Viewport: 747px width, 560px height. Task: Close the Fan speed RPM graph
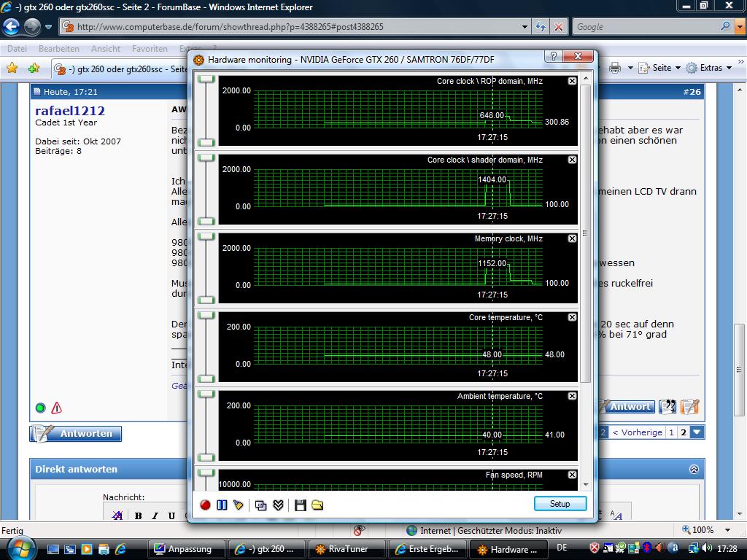pos(572,475)
